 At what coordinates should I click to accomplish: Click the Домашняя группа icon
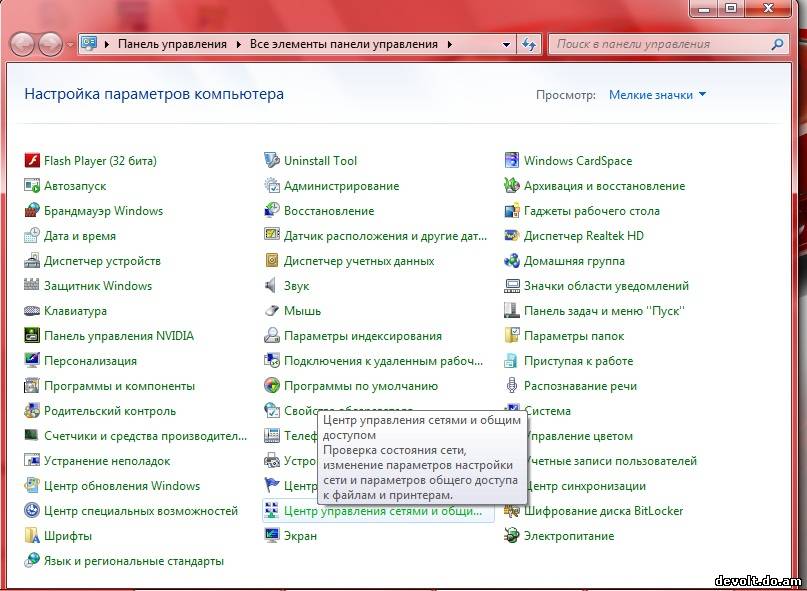(512, 260)
